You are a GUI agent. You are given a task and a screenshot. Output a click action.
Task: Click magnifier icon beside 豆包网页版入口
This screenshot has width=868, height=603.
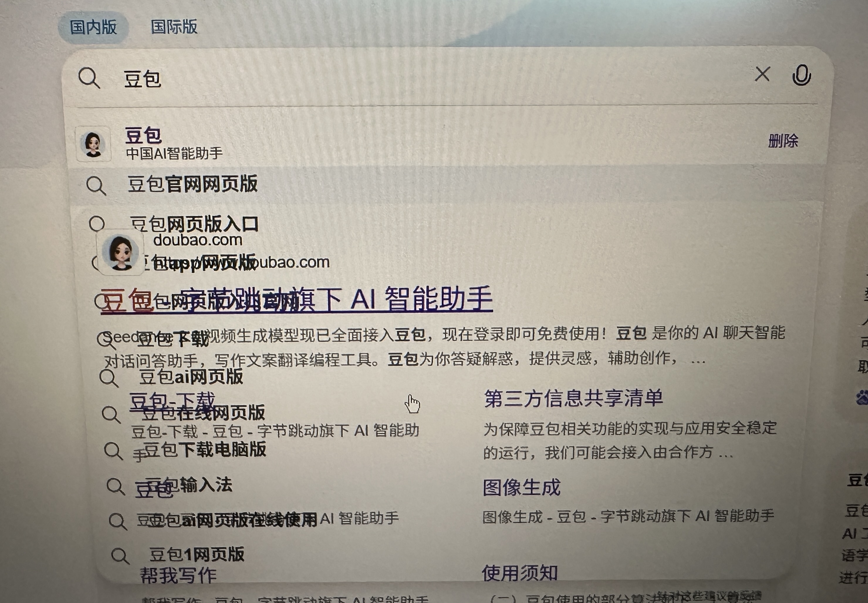[x=97, y=224]
